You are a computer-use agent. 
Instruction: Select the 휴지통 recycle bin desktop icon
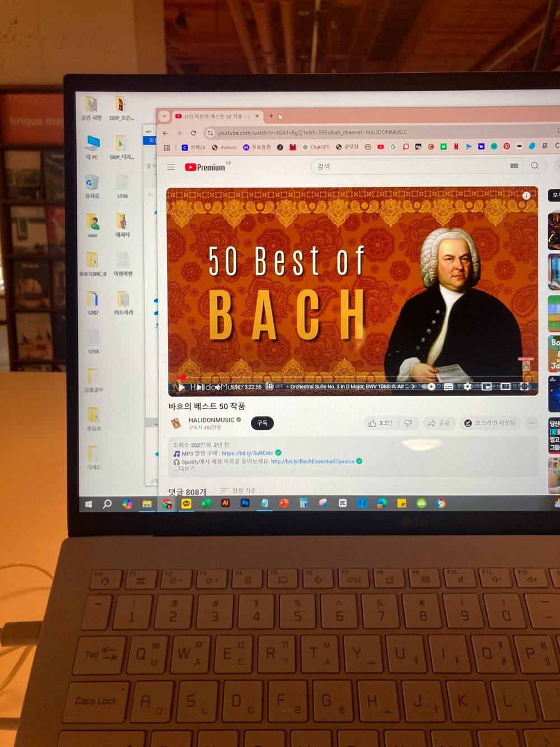pos(92,186)
